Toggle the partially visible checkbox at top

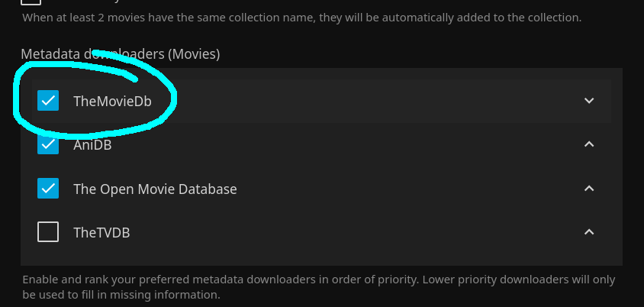point(31,3)
